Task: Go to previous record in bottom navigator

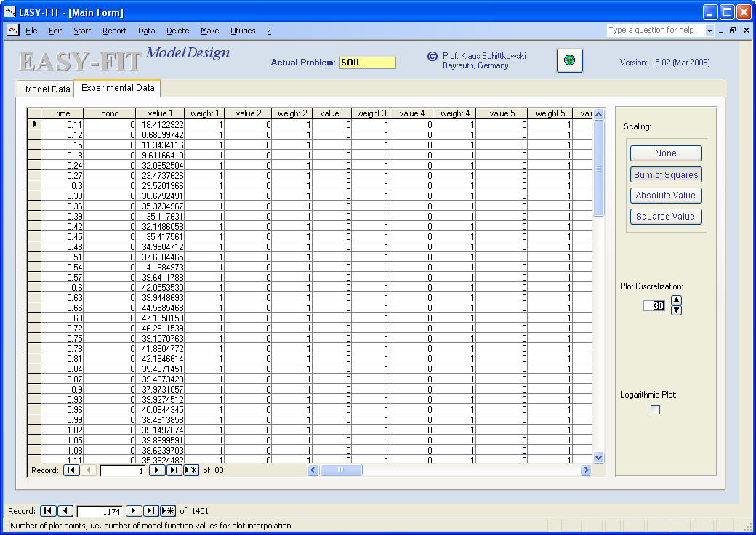Action: (x=65, y=511)
